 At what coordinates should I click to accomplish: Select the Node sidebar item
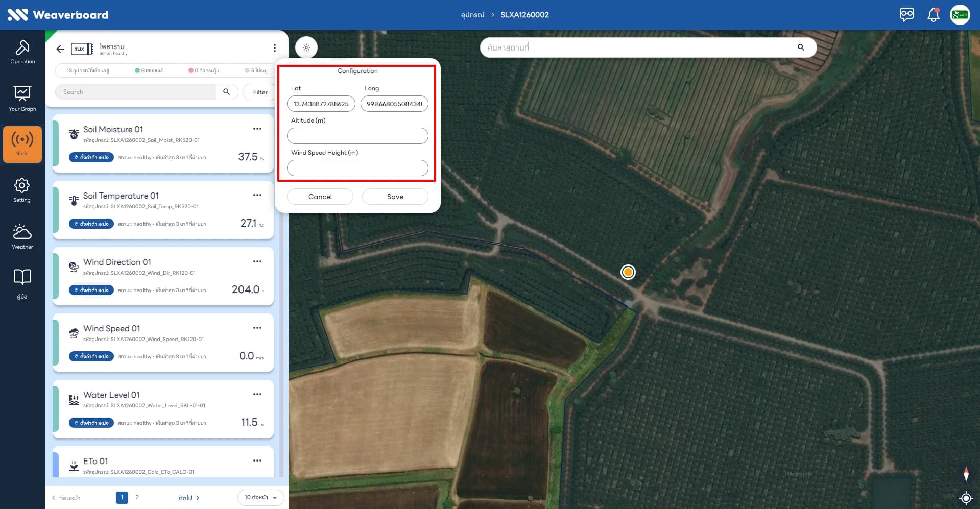22,144
